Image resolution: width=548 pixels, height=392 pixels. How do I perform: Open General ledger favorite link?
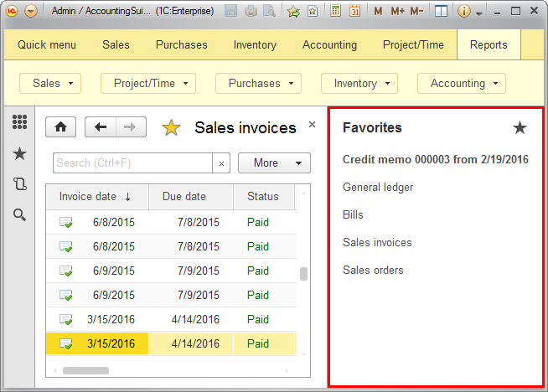click(378, 188)
